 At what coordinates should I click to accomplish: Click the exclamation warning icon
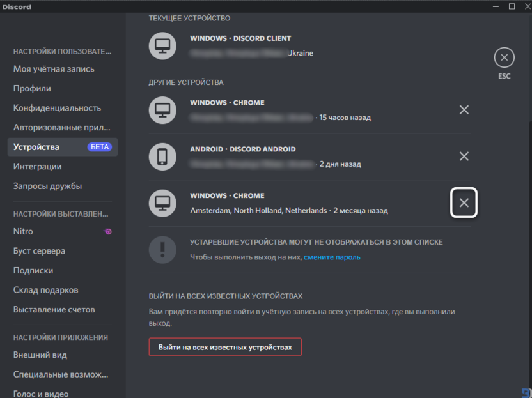pyautogui.click(x=162, y=250)
